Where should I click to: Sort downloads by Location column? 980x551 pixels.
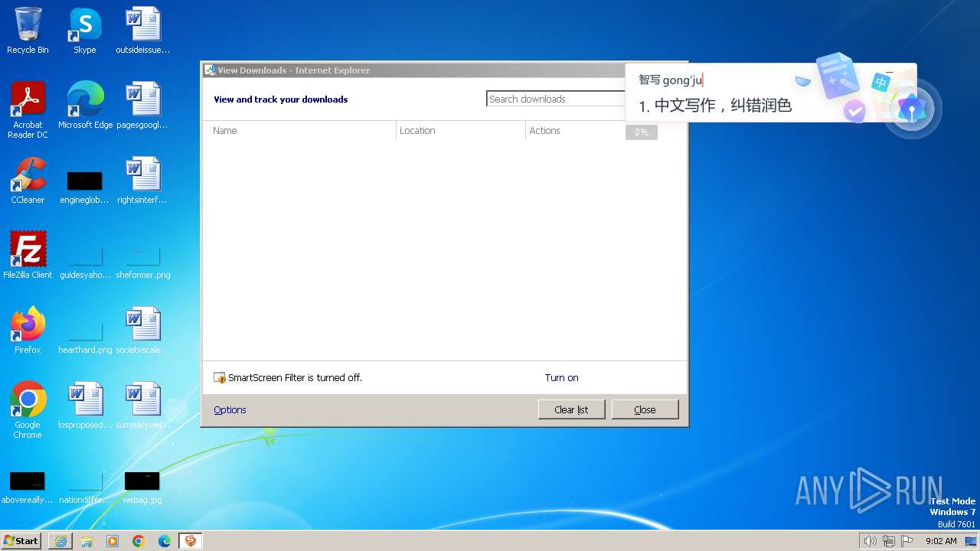pyautogui.click(x=461, y=131)
